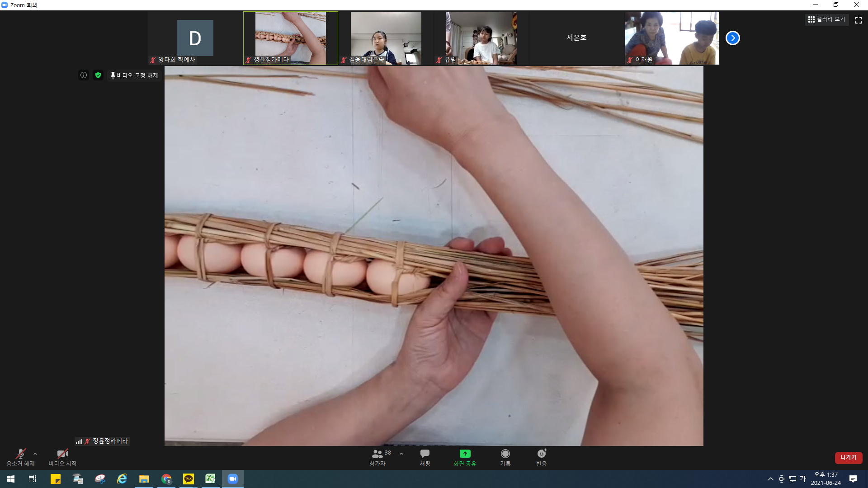Screen dimensions: 868x488
Task: Unmute microphone with the 음소거 해제 button
Action: pyautogui.click(x=20, y=457)
